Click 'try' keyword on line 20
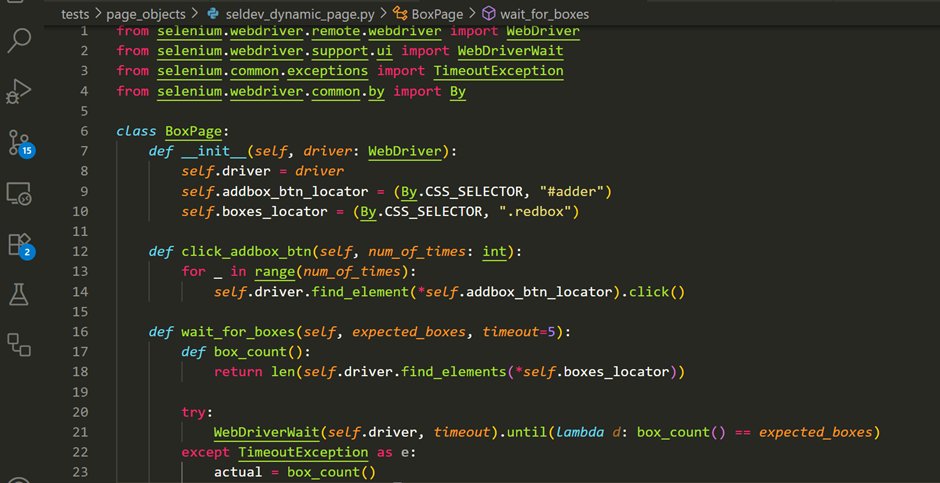 194,412
